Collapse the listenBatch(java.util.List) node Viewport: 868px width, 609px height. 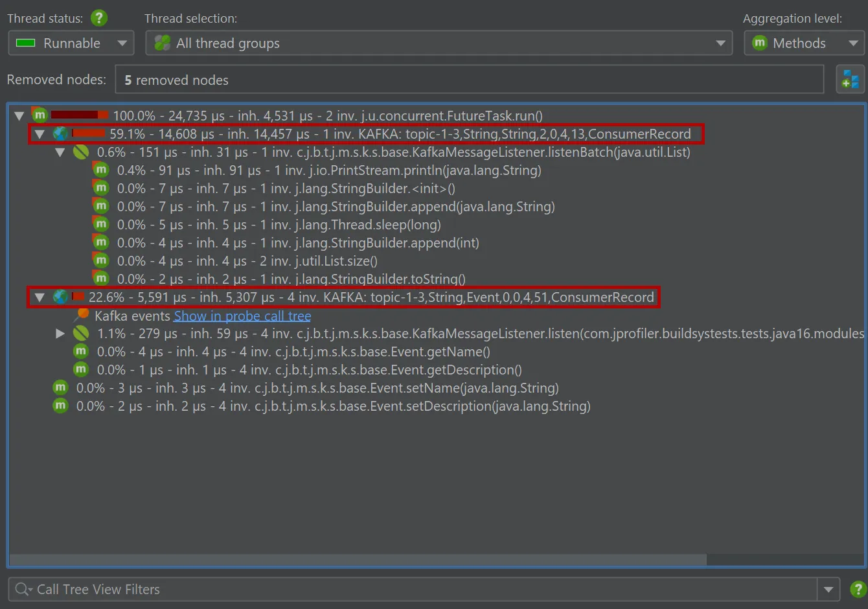pyautogui.click(x=60, y=152)
